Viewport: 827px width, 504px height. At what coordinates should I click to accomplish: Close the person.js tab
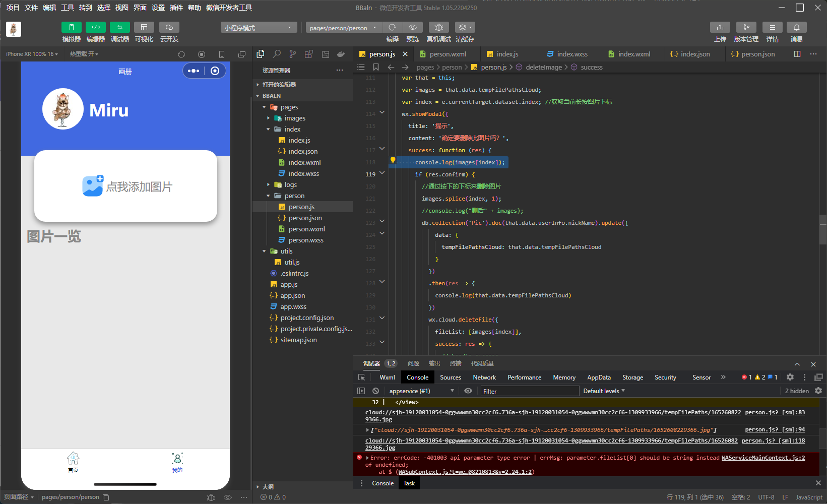click(405, 54)
